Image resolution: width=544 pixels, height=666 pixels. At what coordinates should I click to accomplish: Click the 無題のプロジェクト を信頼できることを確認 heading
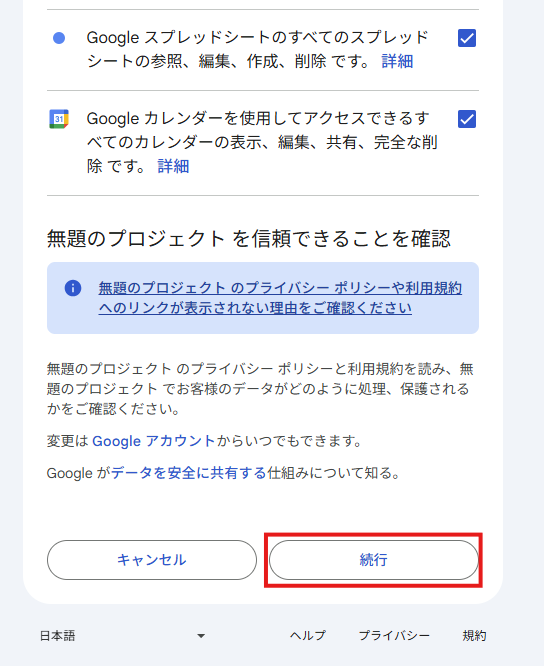(249, 238)
